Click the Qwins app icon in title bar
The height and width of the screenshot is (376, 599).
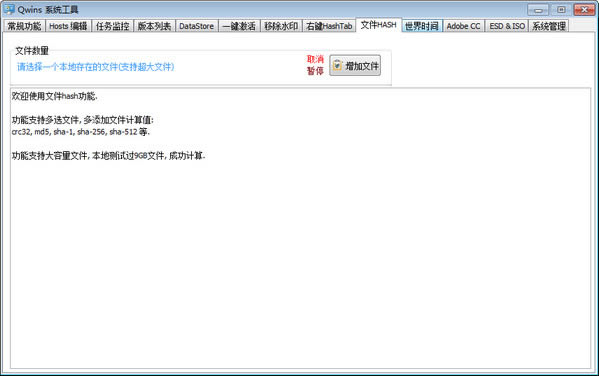(x=8, y=9)
